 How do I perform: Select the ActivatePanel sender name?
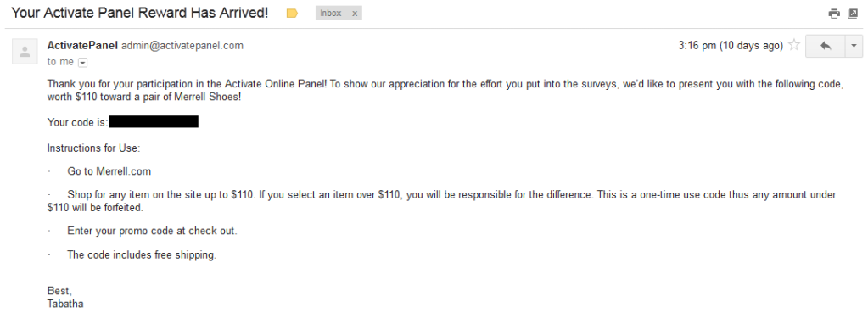pyautogui.click(x=82, y=45)
